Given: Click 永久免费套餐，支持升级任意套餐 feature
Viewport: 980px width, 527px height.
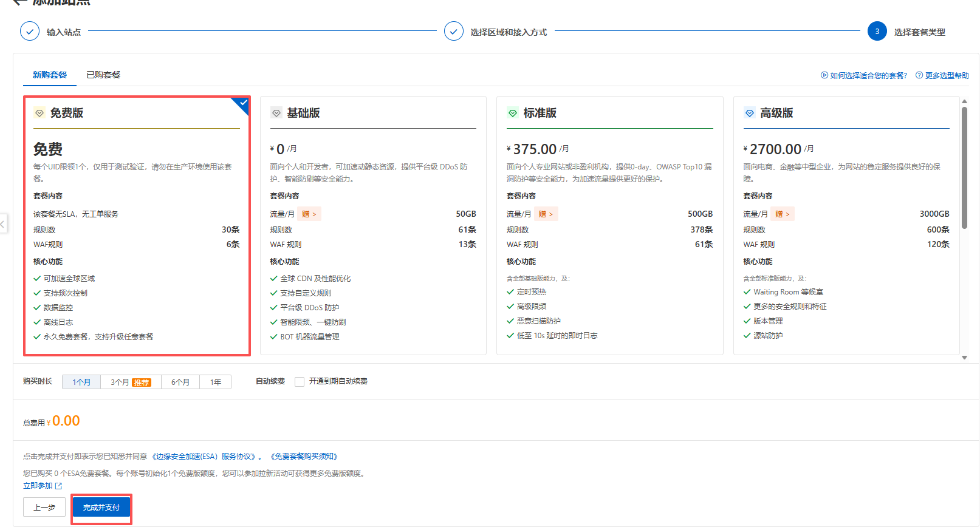Looking at the screenshot, I should [98, 337].
